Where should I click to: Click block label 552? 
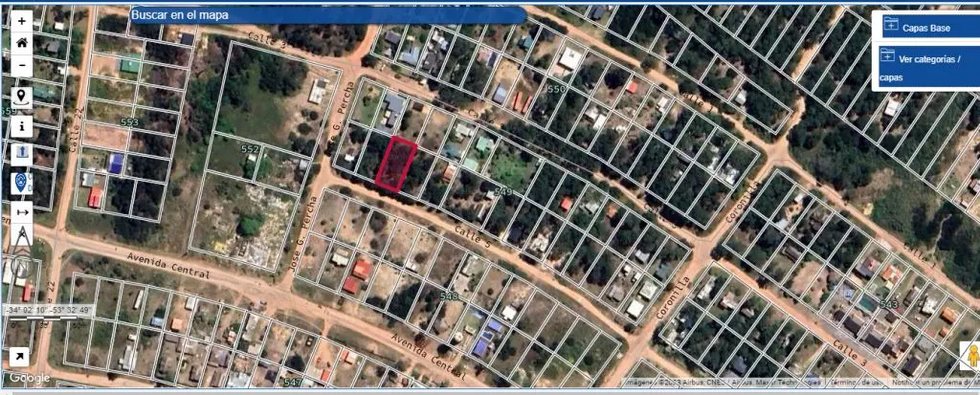point(250,149)
